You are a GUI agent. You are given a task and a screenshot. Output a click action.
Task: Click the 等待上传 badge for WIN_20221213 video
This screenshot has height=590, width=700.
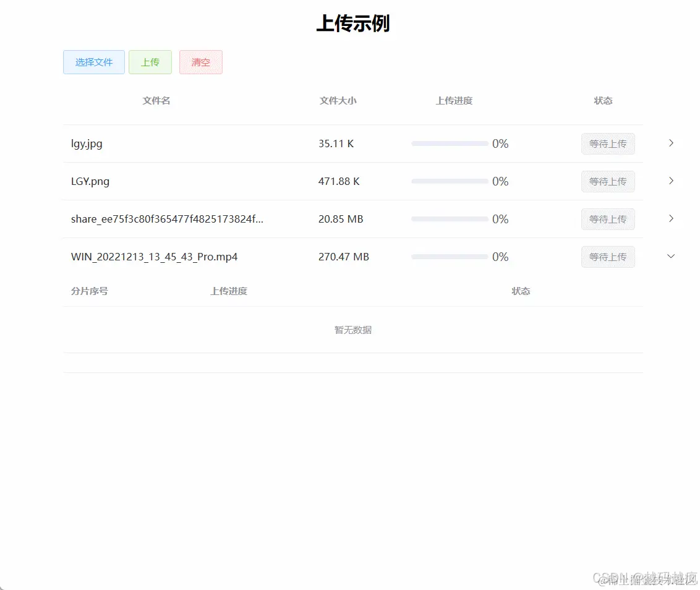pos(608,257)
